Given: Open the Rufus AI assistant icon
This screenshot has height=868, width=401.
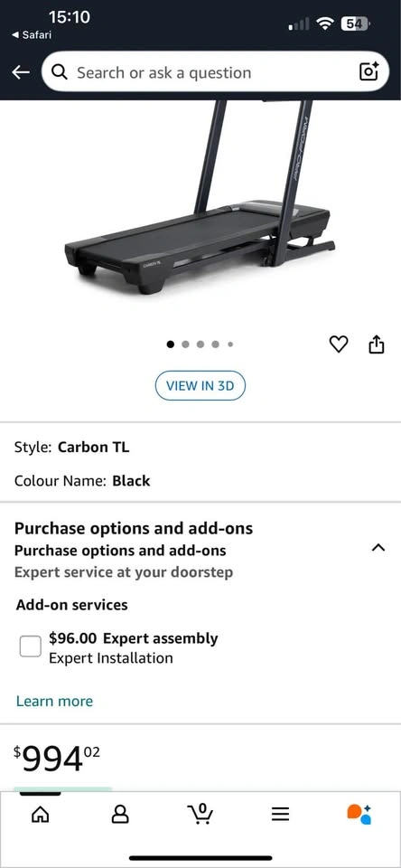Looking at the screenshot, I should tap(359, 813).
